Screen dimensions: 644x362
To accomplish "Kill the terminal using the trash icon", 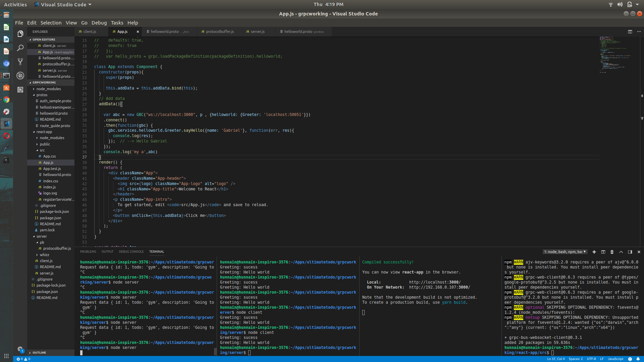I will pyautogui.click(x=612, y=252).
